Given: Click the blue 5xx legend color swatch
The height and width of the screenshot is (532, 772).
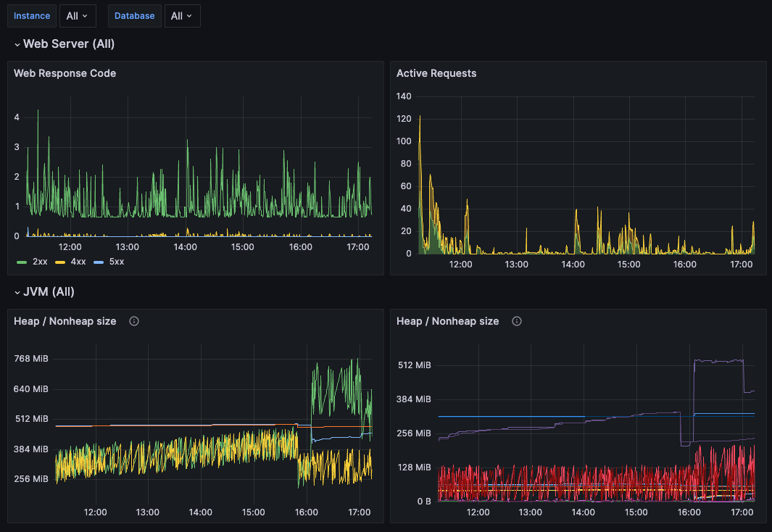Looking at the screenshot, I should pos(99,261).
